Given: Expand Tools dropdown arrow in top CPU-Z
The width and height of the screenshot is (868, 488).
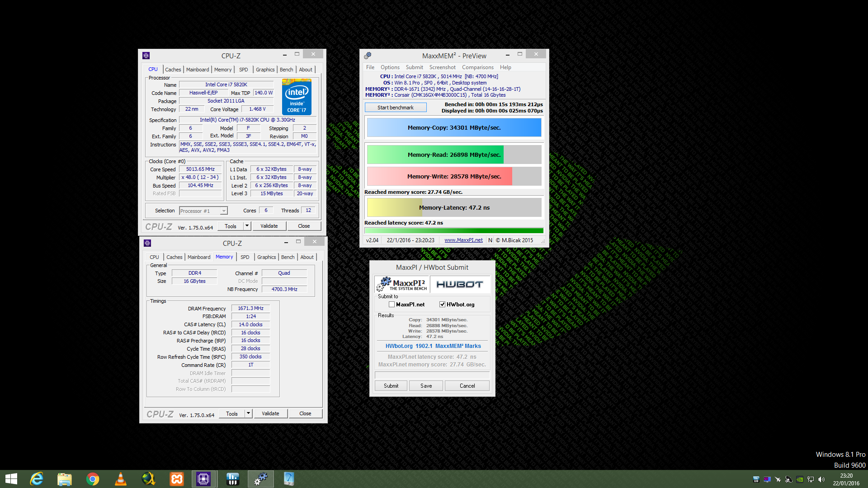Looking at the screenshot, I should tap(247, 226).
